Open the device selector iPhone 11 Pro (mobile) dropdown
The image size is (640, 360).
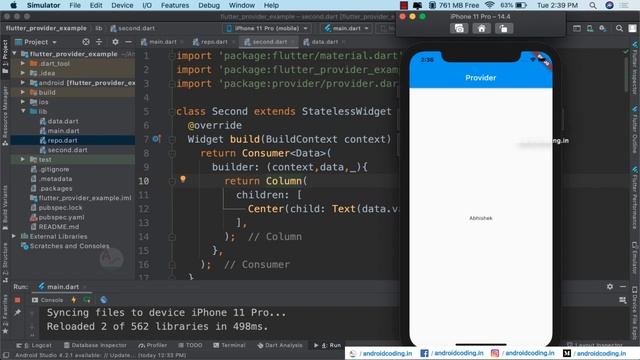click(x=267, y=28)
